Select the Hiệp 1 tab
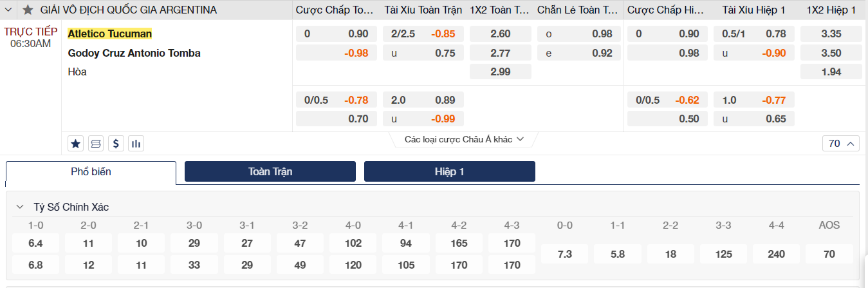The height and width of the screenshot is (288, 868). [x=450, y=171]
